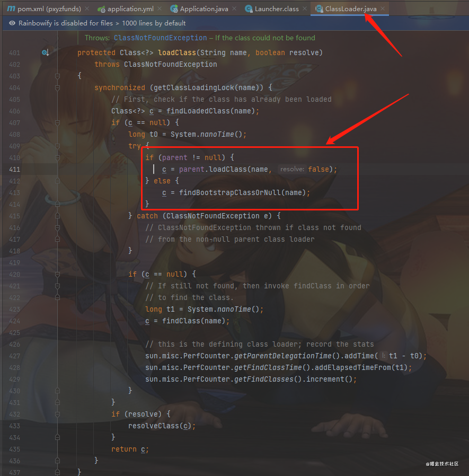This screenshot has height=476, width=469.
Task: Click findLoadedClass(name) on line 406
Action: (211, 111)
